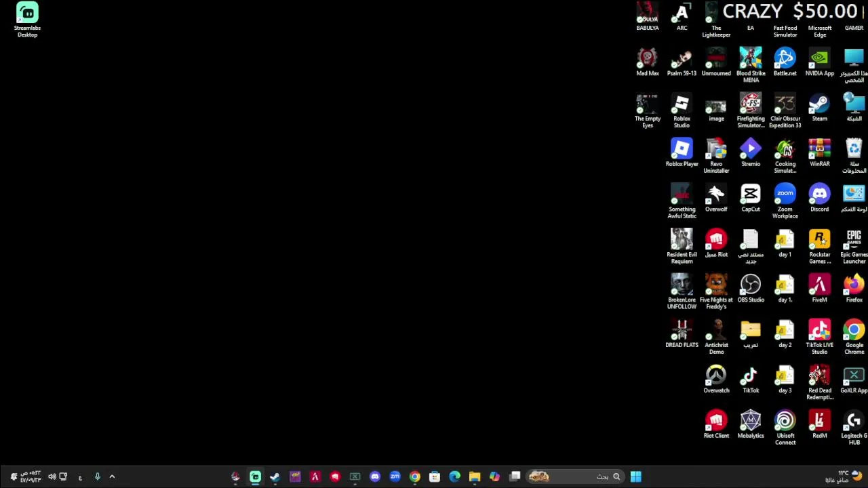Open Blood Strike MENA shortcut

(751, 65)
